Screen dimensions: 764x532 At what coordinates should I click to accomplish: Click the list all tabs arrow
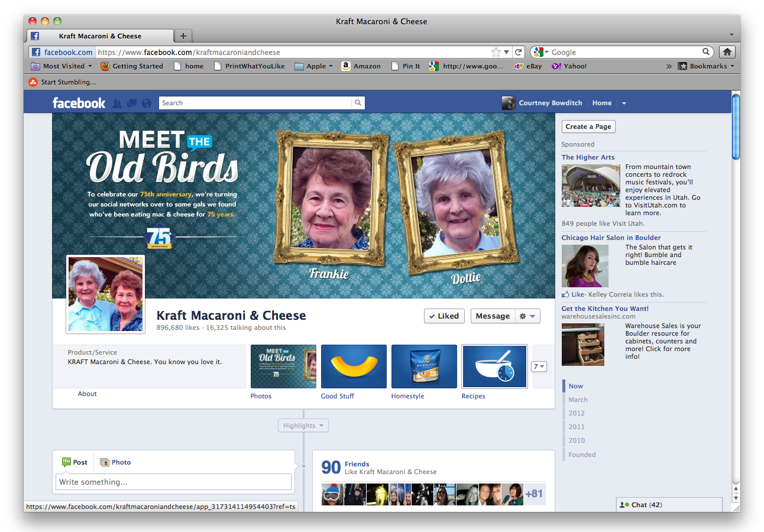coord(731,35)
